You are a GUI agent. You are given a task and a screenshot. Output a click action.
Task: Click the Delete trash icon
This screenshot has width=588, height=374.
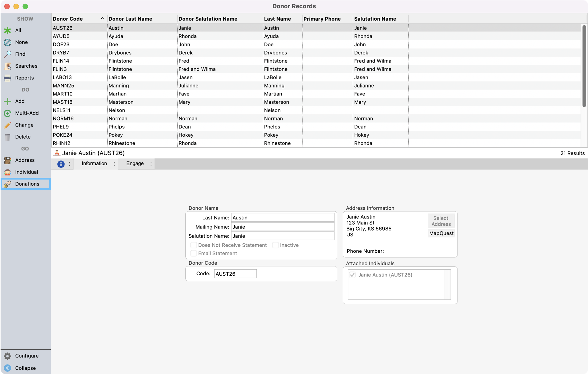pos(7,137)
